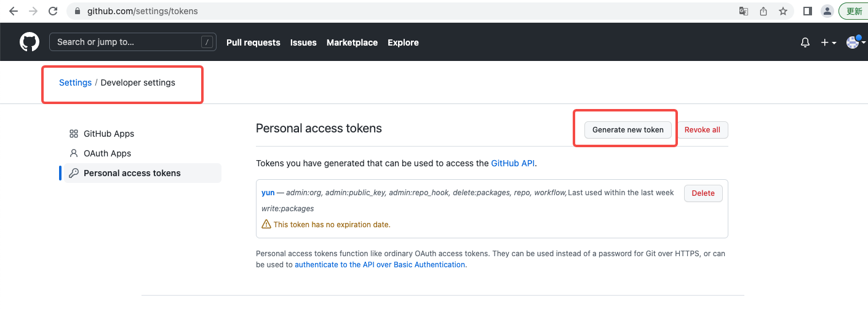Follow the GitHub API link
Image resolution: width=868 pixels, height=311 pixels.
tap(512, 163)
